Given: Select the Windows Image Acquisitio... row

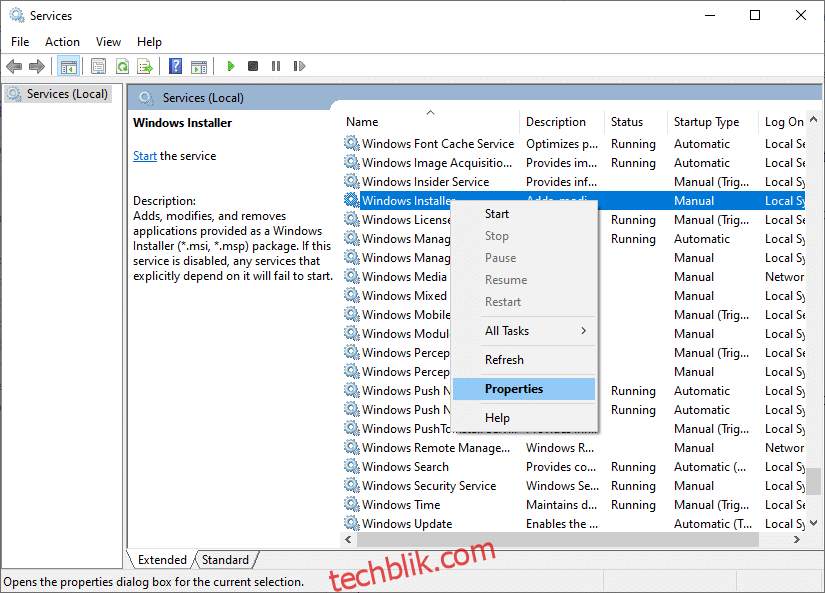Looking at the screenshot, I should coord(575,163).
